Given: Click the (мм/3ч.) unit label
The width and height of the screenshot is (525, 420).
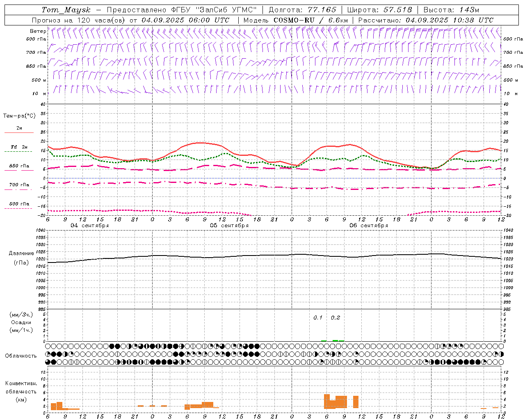Looking at the screenshot, I should pyautogui.click(x=21, y=315).
